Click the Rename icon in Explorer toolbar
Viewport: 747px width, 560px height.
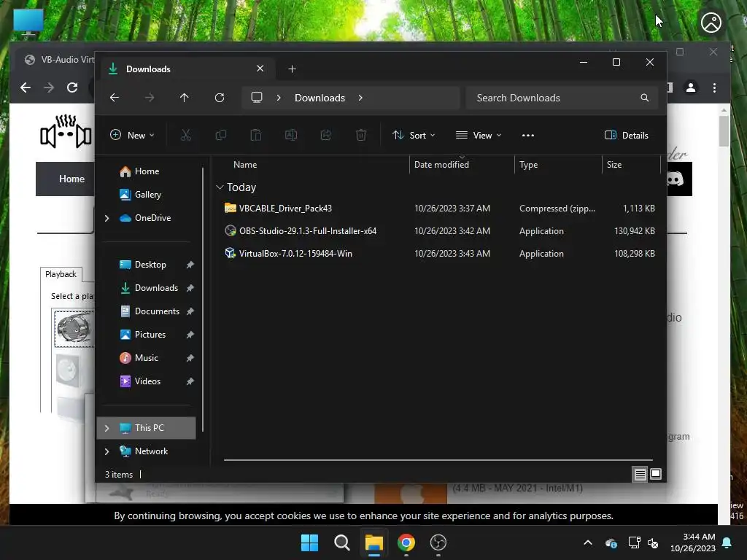[291, 135]
